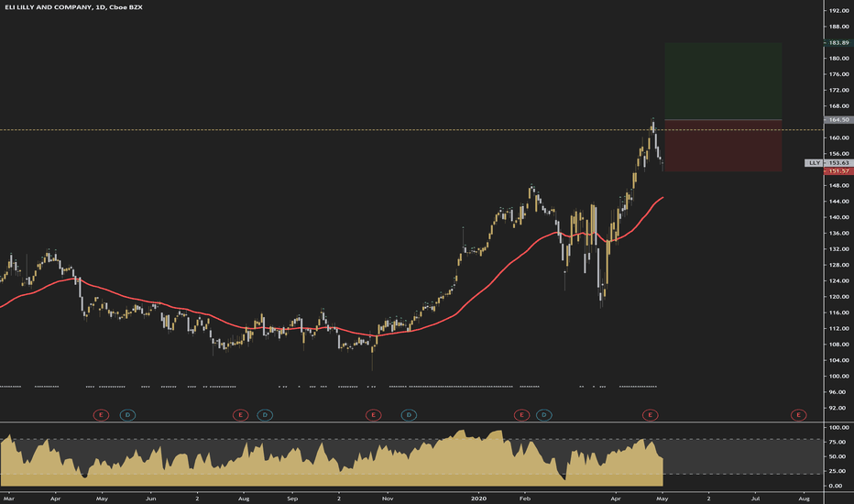Click the Jun label on time axis
The image size is (854, 504).
(151, 499)
